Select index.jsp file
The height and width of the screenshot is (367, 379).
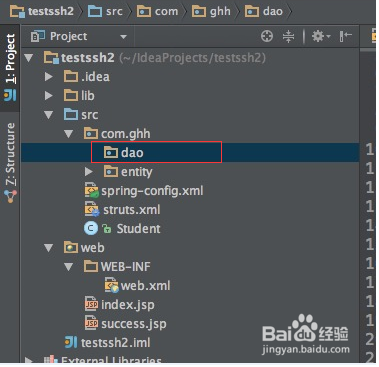119,305
